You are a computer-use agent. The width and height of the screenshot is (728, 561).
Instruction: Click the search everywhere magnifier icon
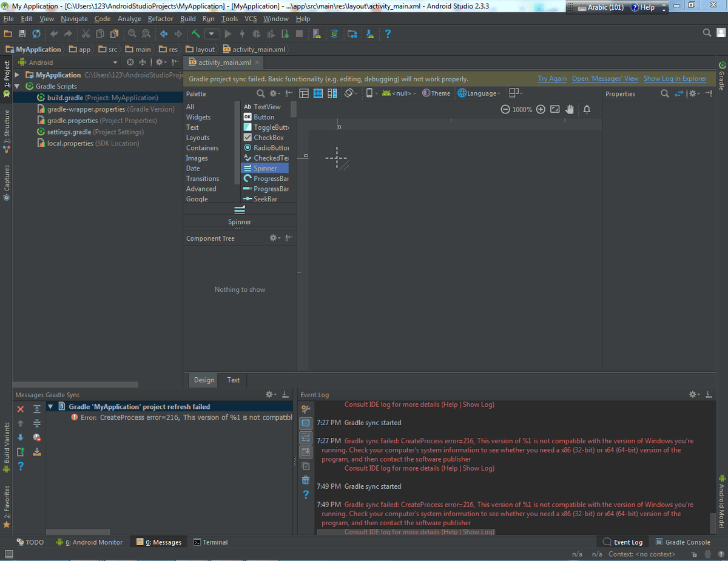pyautogui.click(x=707, y=33)
